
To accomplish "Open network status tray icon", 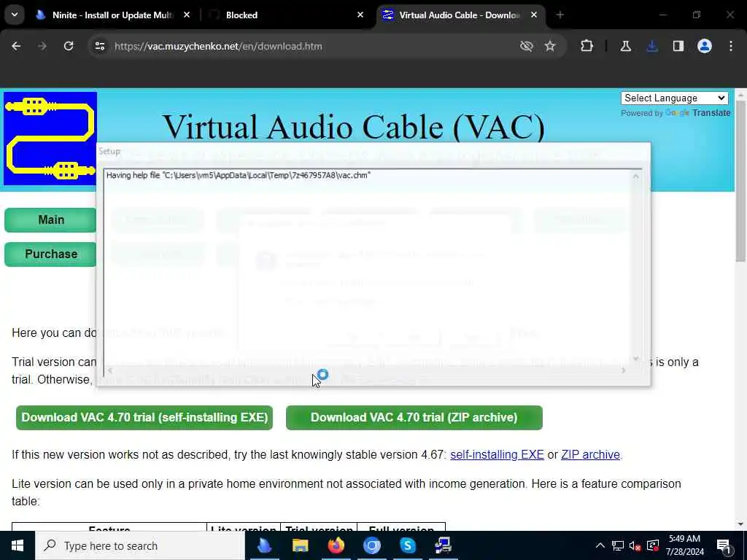I will [617, 545].
